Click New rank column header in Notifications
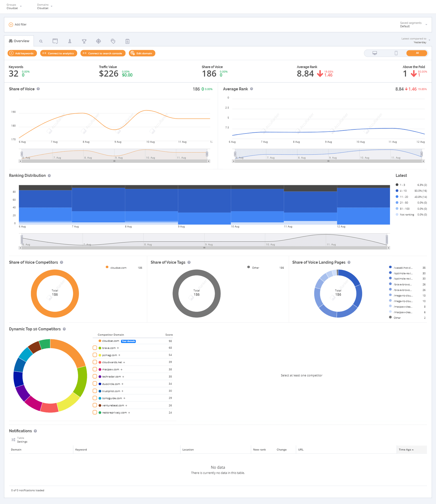 [259, 450]
